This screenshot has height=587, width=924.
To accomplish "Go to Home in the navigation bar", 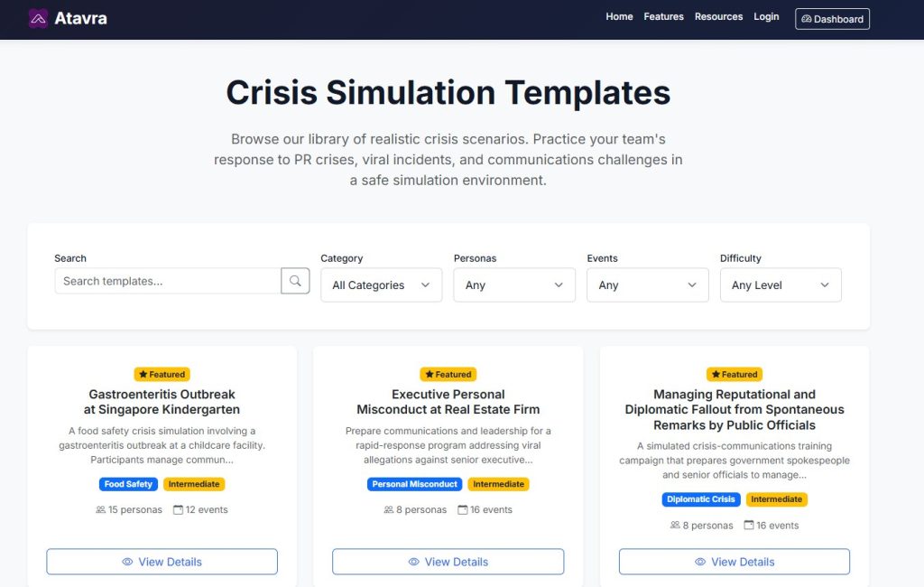I will click(x=619, y=17).
